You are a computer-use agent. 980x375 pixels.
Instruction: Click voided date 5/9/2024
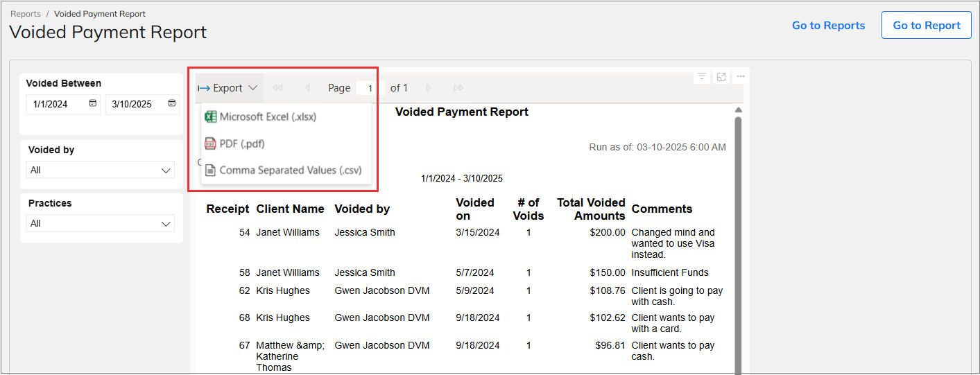(474, 290)
